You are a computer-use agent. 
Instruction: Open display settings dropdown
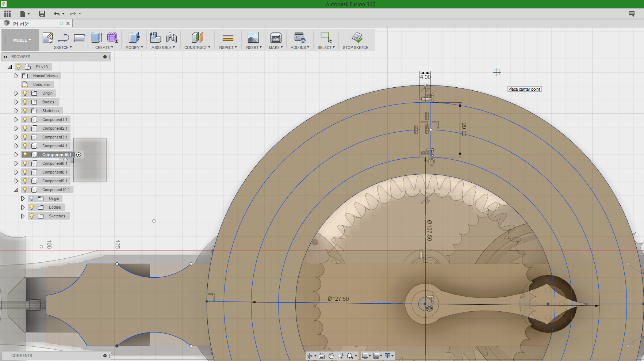(366, 356)
